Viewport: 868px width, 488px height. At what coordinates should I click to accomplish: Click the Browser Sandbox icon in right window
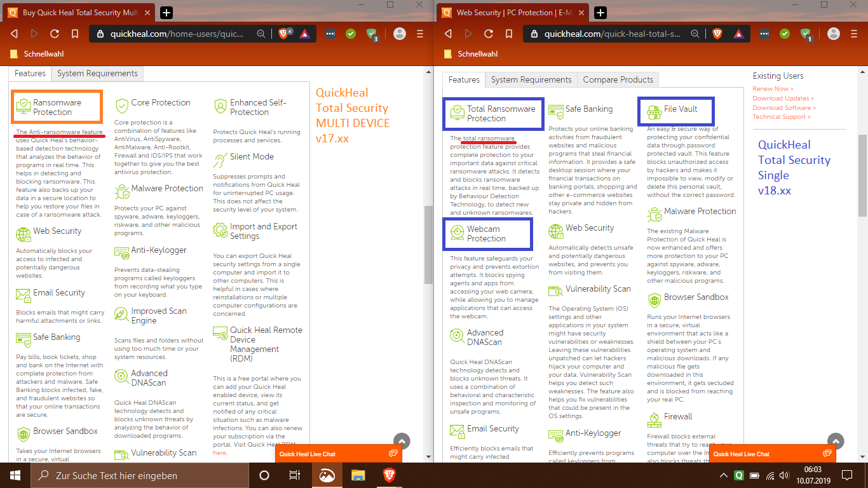(654, 300)
